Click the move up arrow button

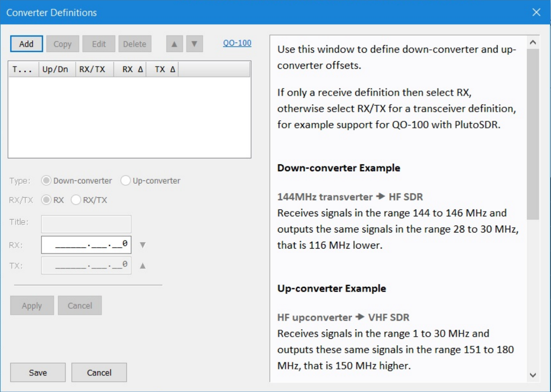[174, 44]
